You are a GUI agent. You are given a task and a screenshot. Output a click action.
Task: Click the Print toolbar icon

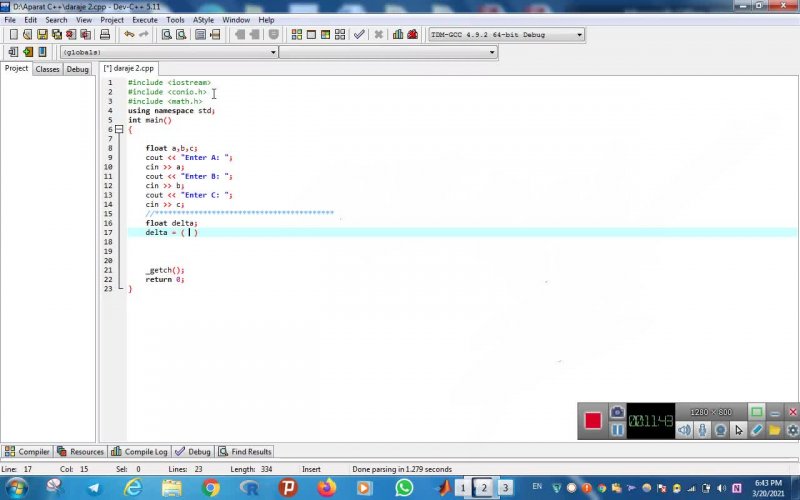tap(105, 35)
